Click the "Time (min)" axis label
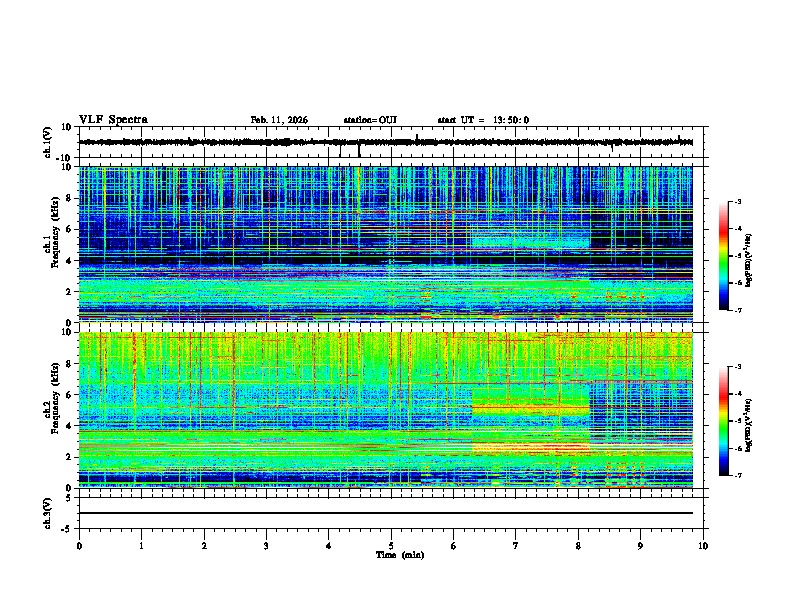The width and height of the screenshot is (792, 612). [400, 555]
